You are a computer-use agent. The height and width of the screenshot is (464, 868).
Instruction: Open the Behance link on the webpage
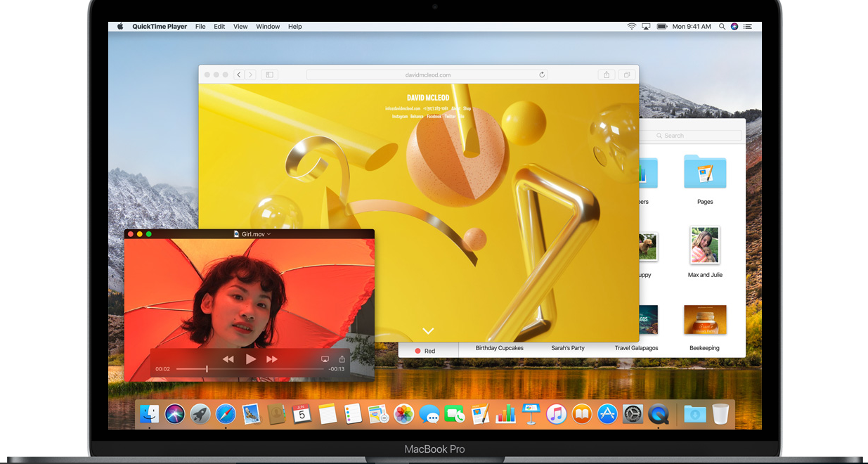pos(417,116)
